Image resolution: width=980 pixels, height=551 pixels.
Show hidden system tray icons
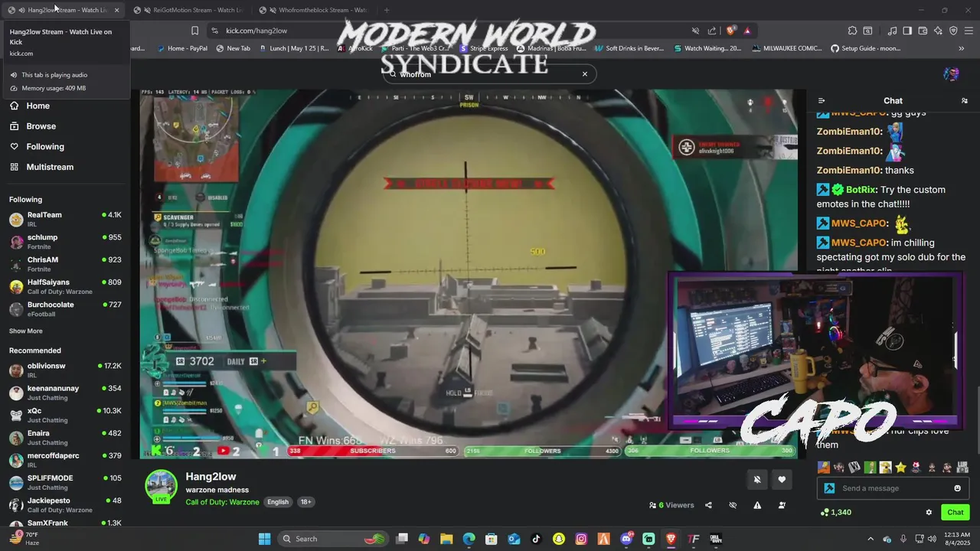click(x=870, y=539)
